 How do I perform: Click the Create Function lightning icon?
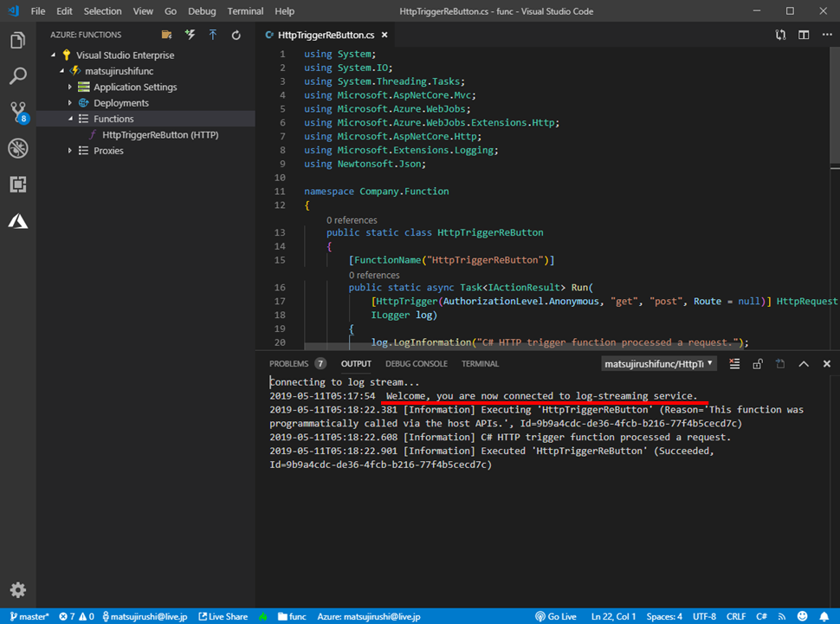(x=190, y=35)
